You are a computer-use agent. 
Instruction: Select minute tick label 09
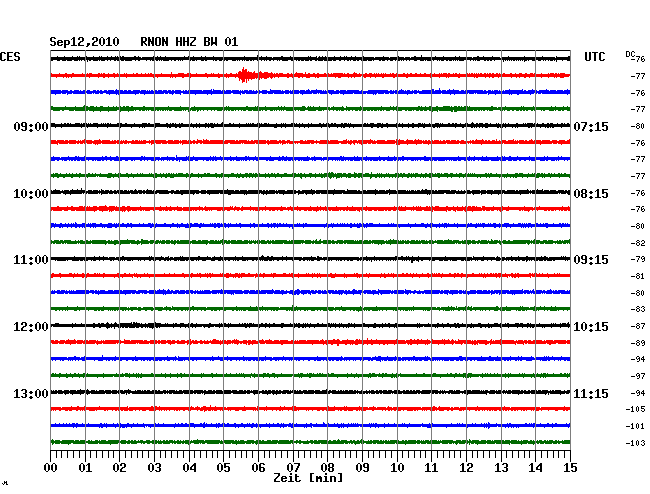[362, 468]
